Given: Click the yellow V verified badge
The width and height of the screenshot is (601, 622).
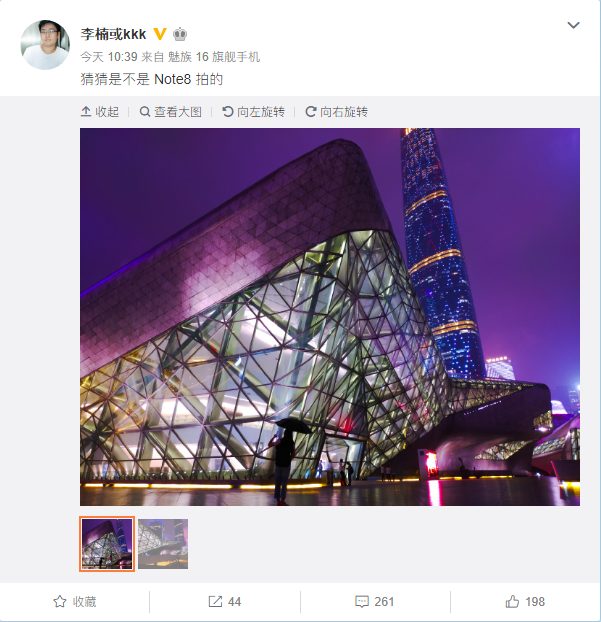Looking at the screenshot, I should click(159, 34).
